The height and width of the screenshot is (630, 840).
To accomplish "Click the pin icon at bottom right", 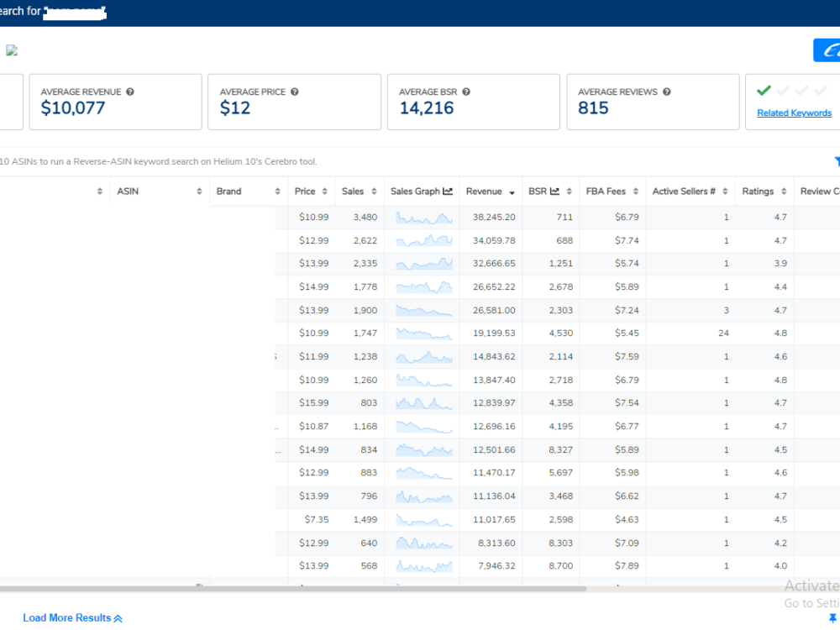I will pyautogui.click(x=832, y=618).
